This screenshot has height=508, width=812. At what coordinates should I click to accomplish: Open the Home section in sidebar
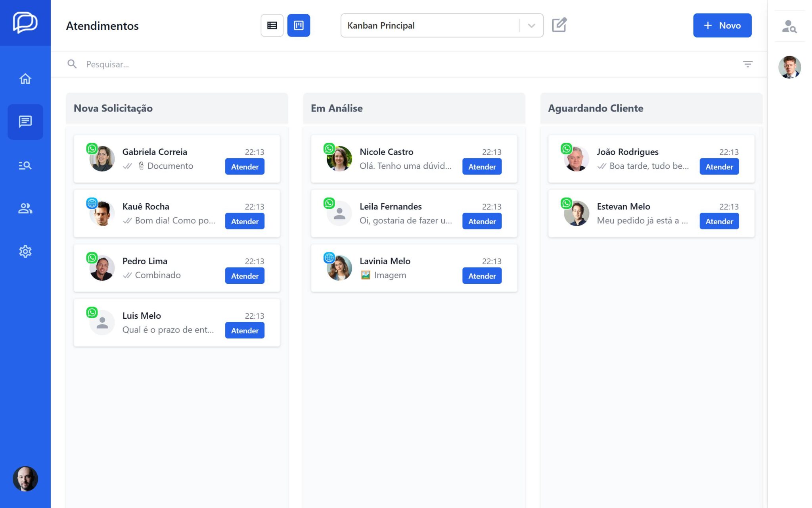tap(25, 79)
